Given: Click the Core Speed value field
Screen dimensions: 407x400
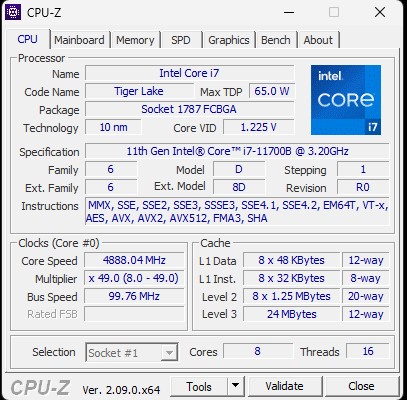Looking at the screenshot, I should tap(134, 260).
